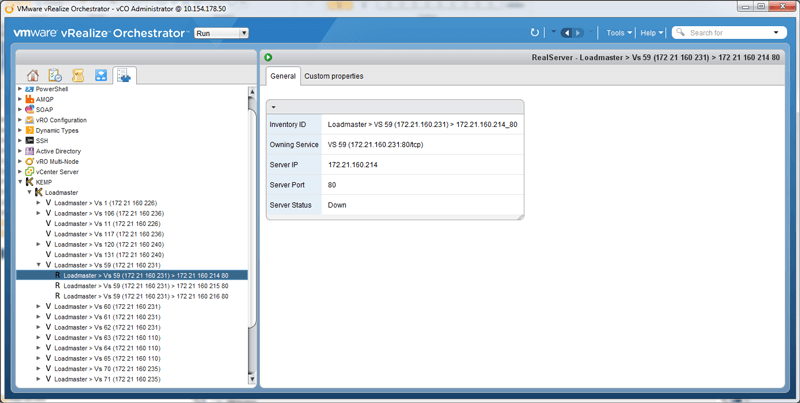This screenshot has width=800, height=403.
Task: Select Loadmaster > Vs 117 (172 21 160 236)
Action: (109, 234)
